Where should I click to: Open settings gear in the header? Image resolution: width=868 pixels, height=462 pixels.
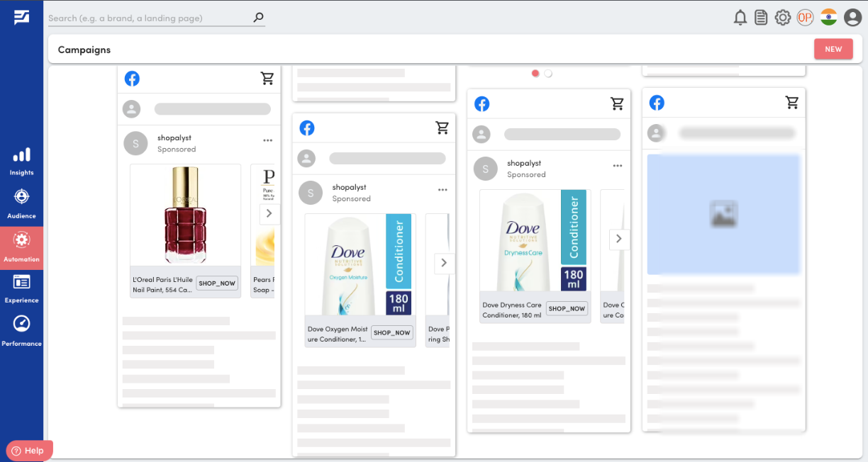pyautogui.click(x=783, y=18)
